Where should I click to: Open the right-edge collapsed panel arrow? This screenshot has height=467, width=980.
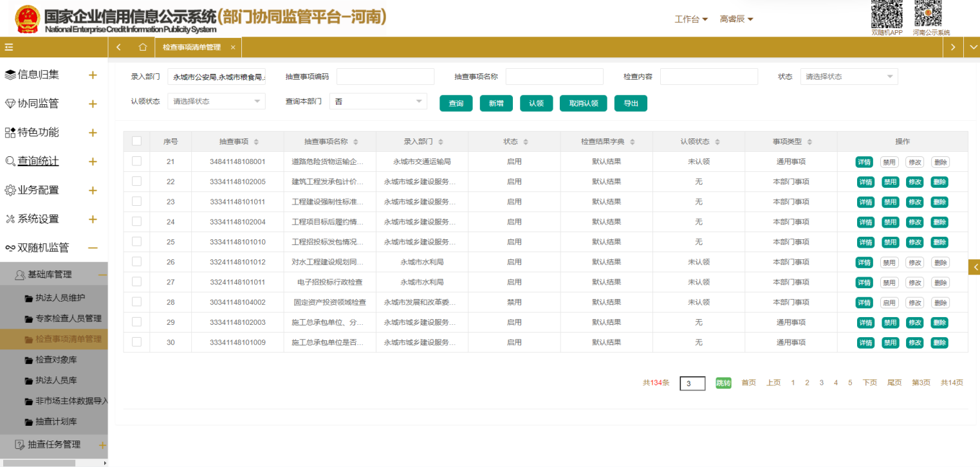(x=974, y=267)
